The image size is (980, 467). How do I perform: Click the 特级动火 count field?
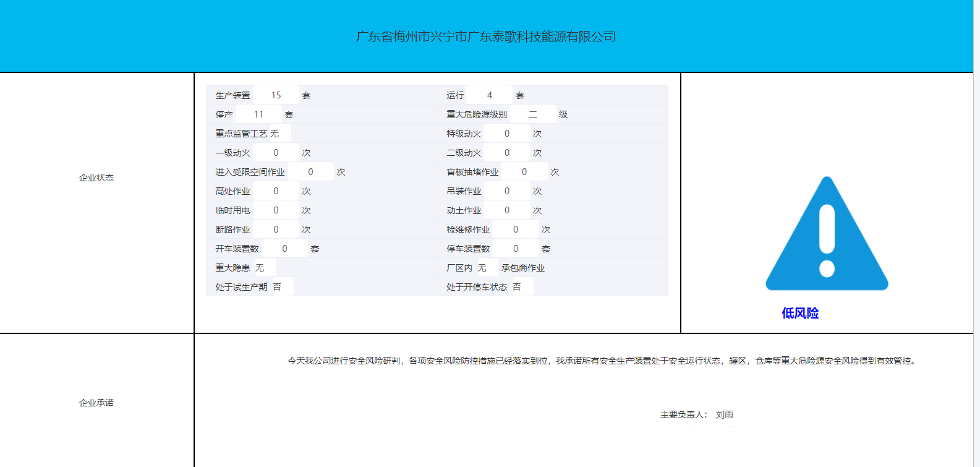[507, 134]
